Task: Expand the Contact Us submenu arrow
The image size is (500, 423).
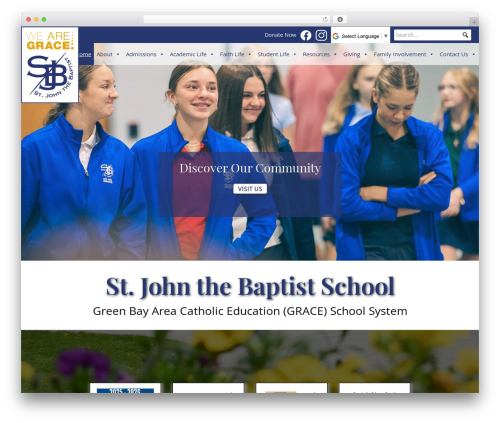Action: [x=473, y=54]
